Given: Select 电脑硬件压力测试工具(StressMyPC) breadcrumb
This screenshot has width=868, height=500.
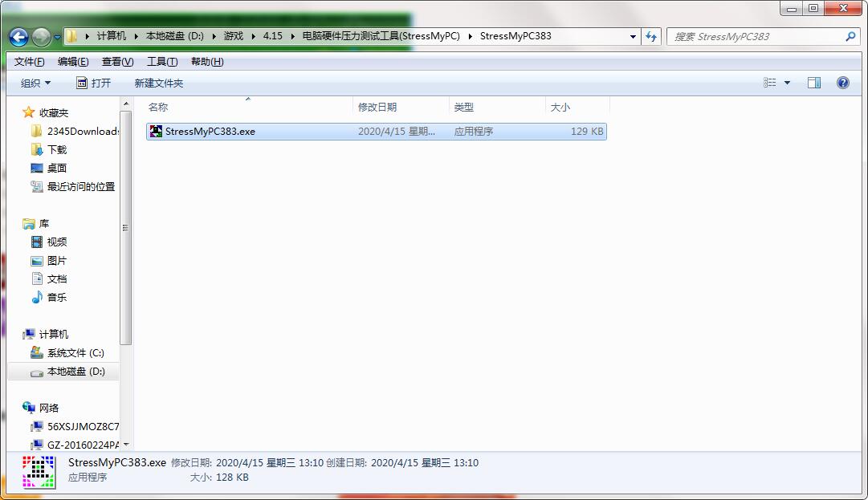Looking at the screenshot, I should click(x=381, y=36).
